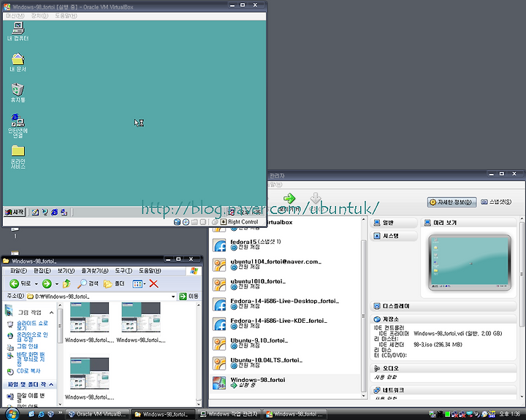Select Windows-98_fortoi running machine entry
The image size is (526, 420).
coord(286,383)
